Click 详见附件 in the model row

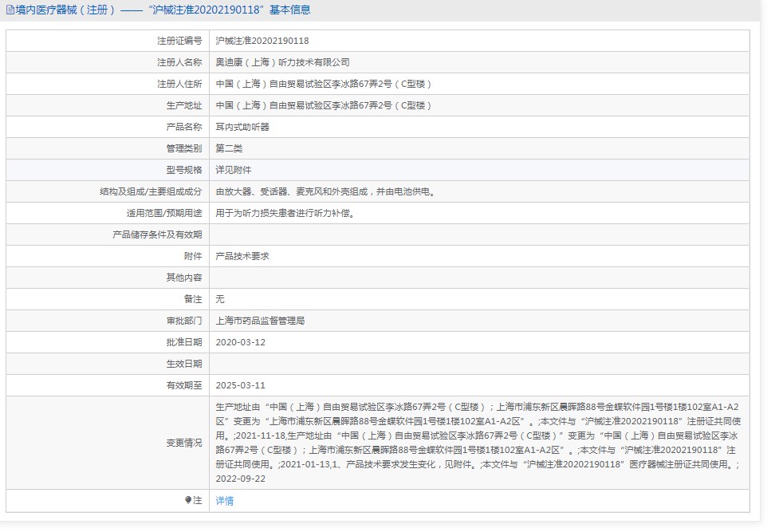[233, 170]
